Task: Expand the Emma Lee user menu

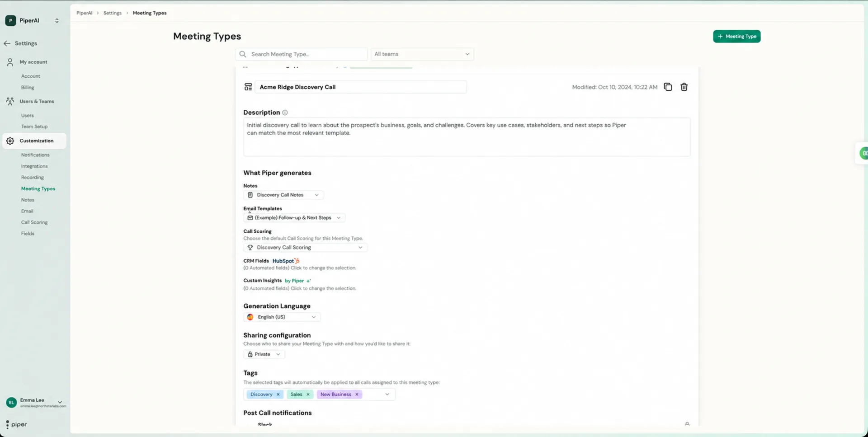Action: click(x=60, y=402)
